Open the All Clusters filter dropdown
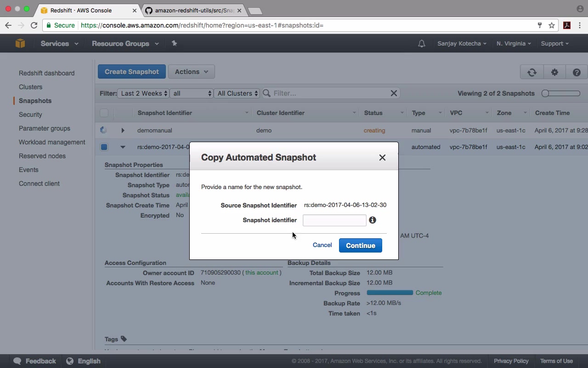The height and width of the screenshot is (368, 588). coord(237,93)
